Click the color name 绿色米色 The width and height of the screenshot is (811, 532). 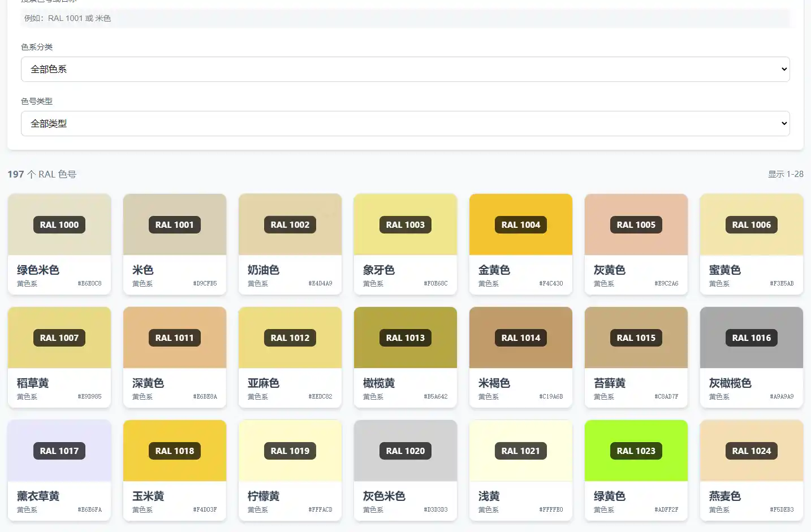pyautogui.click(x=38, y=270)
